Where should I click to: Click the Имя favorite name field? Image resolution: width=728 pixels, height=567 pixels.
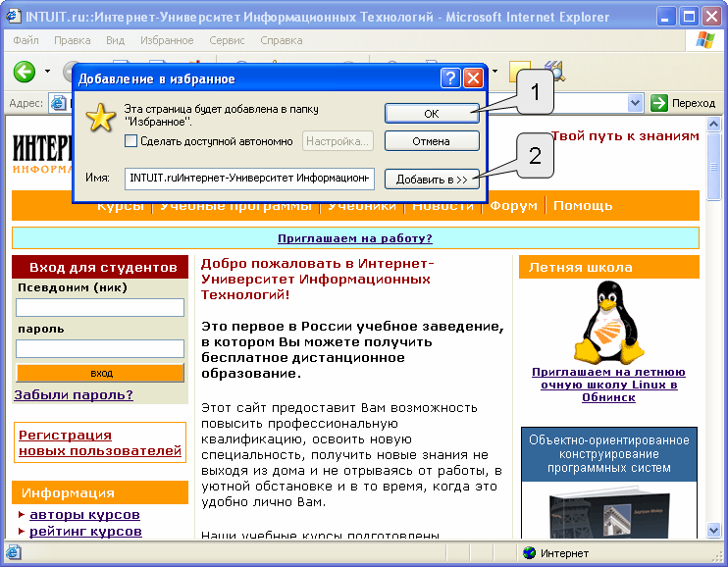(249, 179)
